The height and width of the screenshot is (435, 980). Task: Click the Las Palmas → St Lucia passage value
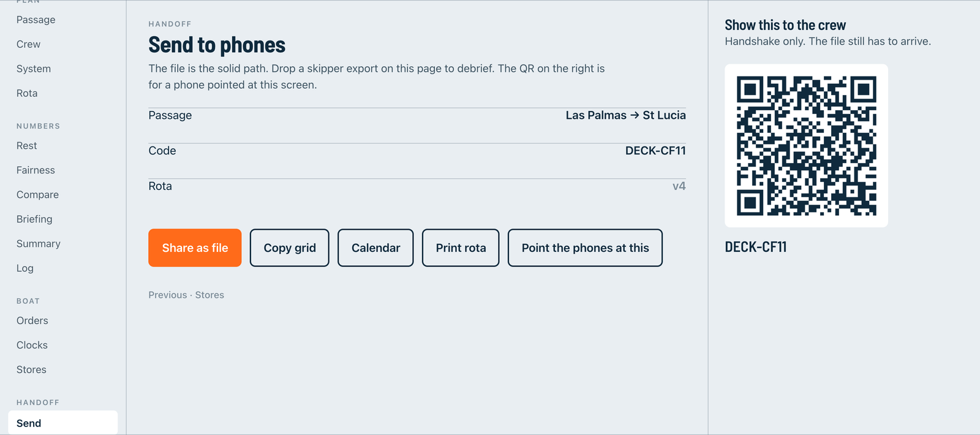pos(625,115)
